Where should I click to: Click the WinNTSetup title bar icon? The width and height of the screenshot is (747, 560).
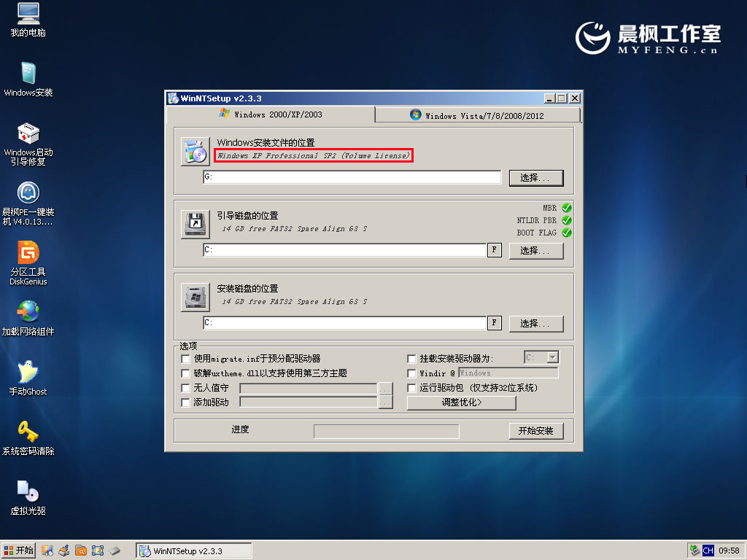[x=174, y=98]
